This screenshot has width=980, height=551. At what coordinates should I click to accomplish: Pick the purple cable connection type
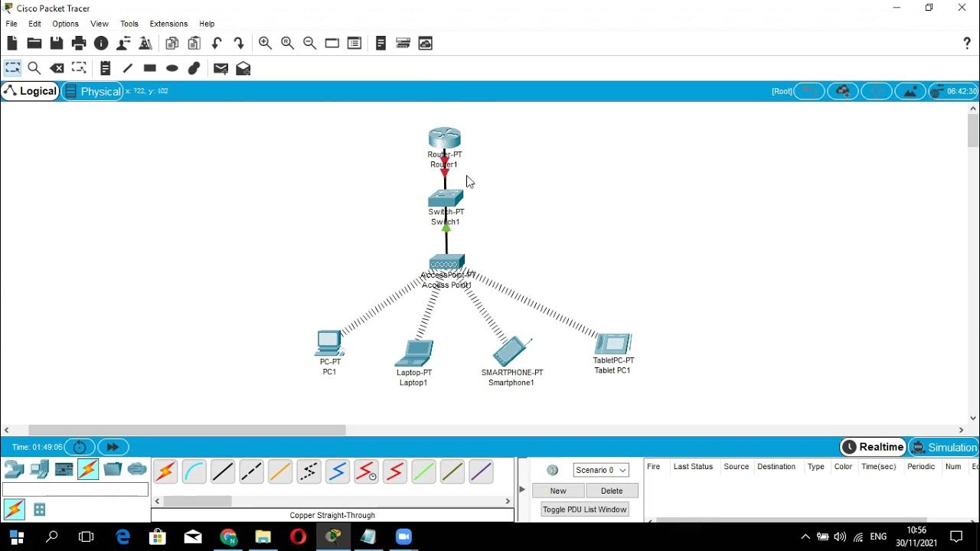(481, 472)
